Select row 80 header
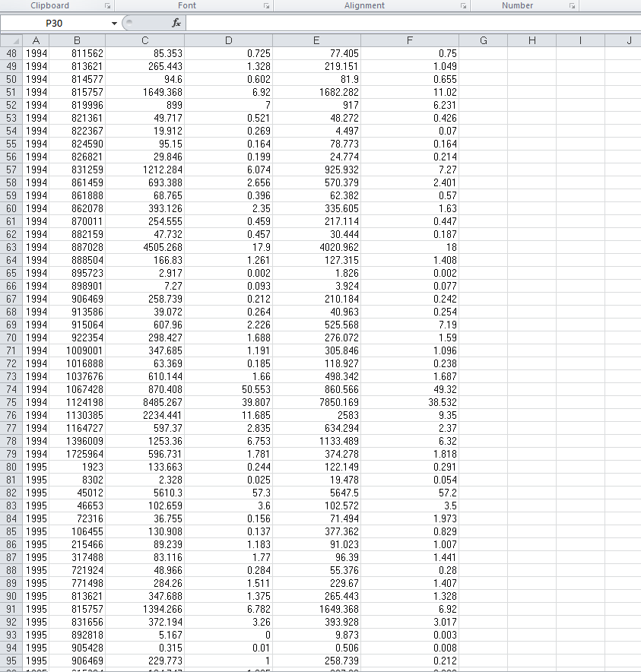Screen dimensions: 641x672 click(11, 467)
